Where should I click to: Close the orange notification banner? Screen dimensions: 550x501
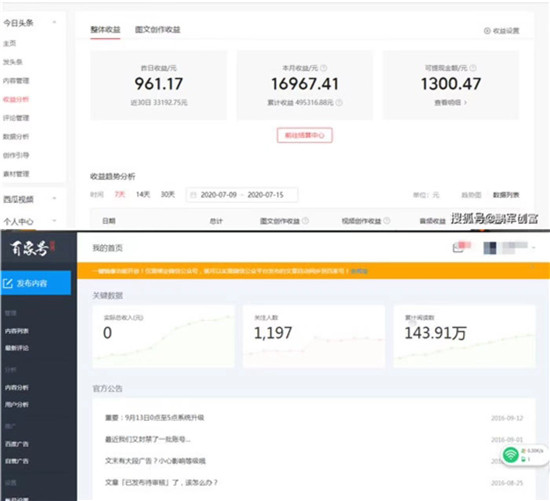532,267
